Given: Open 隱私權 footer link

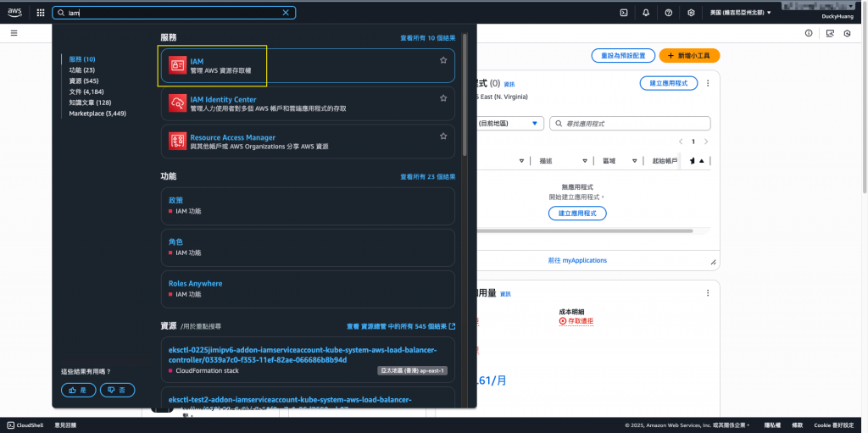Looking at the screenshot, I should click(x=772, y=425).
